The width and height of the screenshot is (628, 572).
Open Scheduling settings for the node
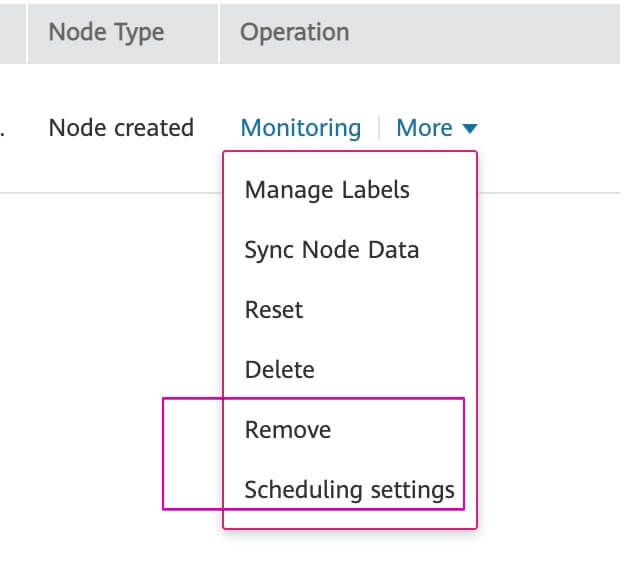pyautogui.click(x=349, y=490)
